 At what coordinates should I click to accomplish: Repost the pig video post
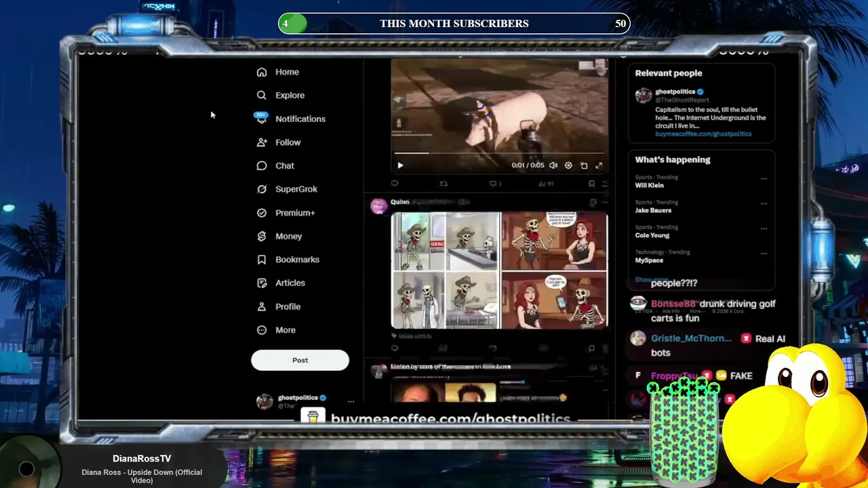(443, 183)
